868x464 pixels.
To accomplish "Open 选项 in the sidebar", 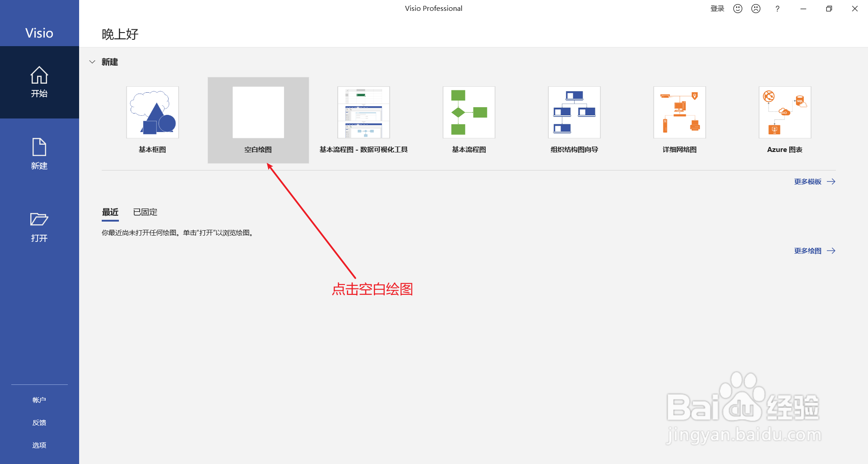I will point(39,445).
